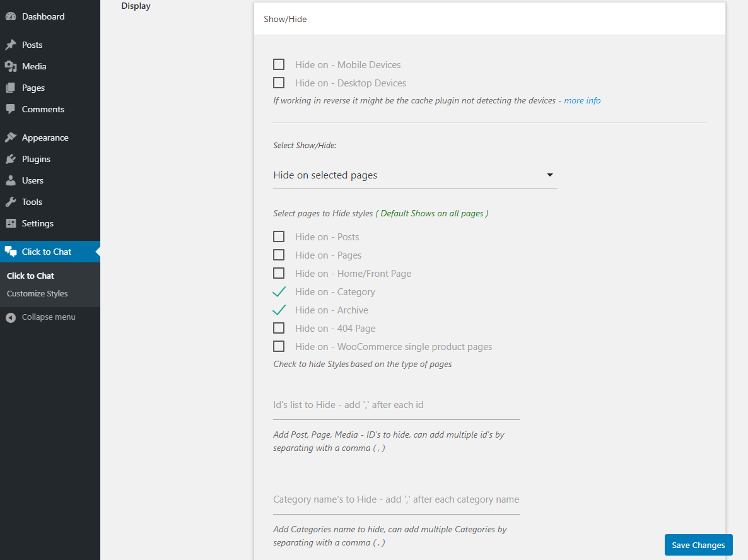Click the Check to hide Styles hint text
Screen dimensions: 748x560
[x=363, y=365]
